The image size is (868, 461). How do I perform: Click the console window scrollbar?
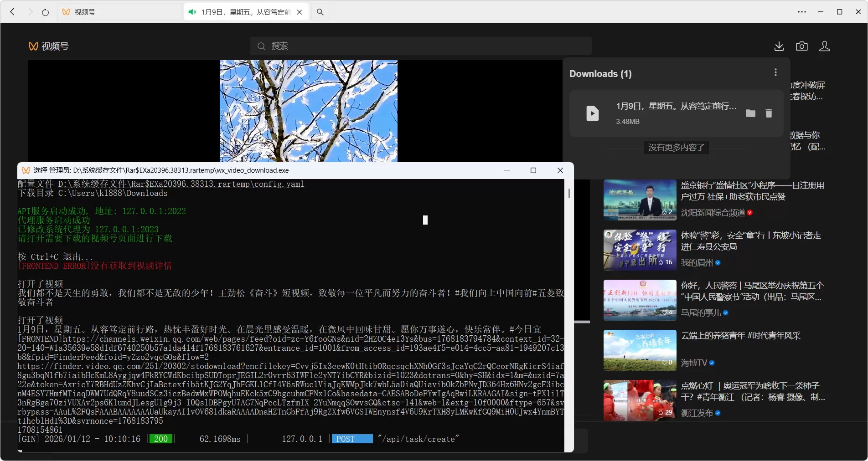point(569,194)
